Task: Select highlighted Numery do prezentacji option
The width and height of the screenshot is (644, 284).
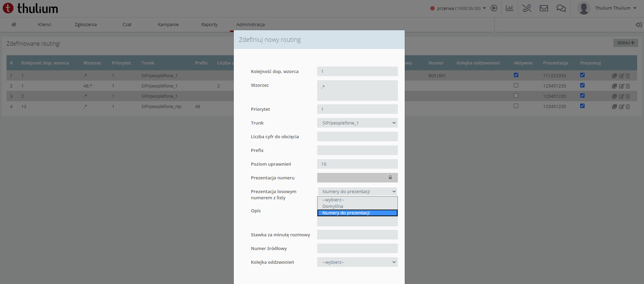Action: coord(357,213)
